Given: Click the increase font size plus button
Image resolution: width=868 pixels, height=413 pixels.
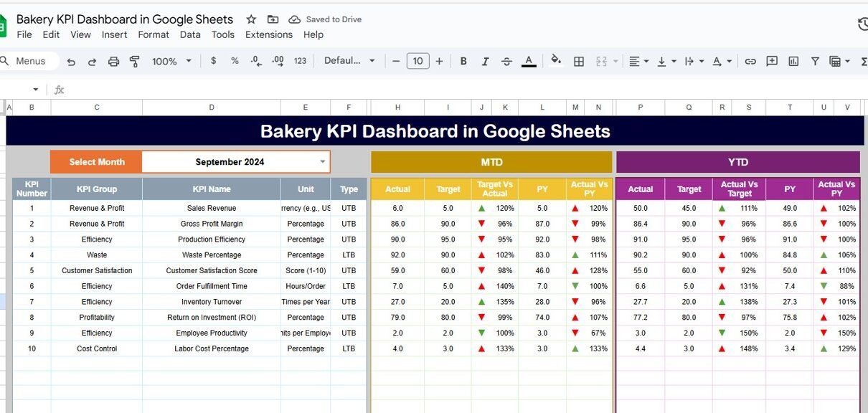Looking at the screenshot, I should pos(439,62).
